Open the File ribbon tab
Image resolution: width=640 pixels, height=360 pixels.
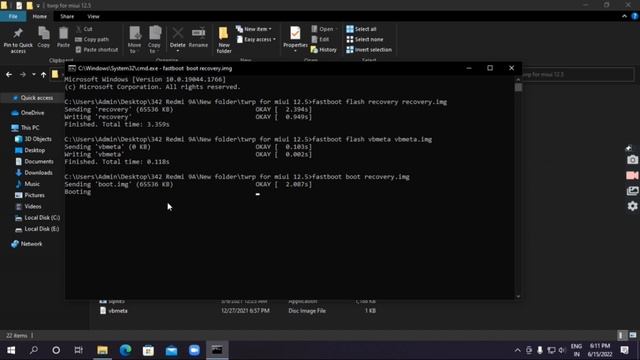pos(13,16)
